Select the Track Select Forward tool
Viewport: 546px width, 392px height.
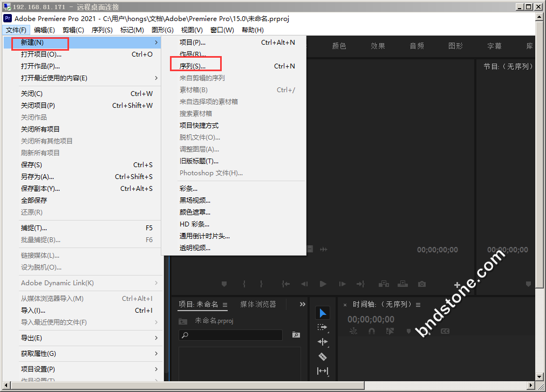[322, 327]
